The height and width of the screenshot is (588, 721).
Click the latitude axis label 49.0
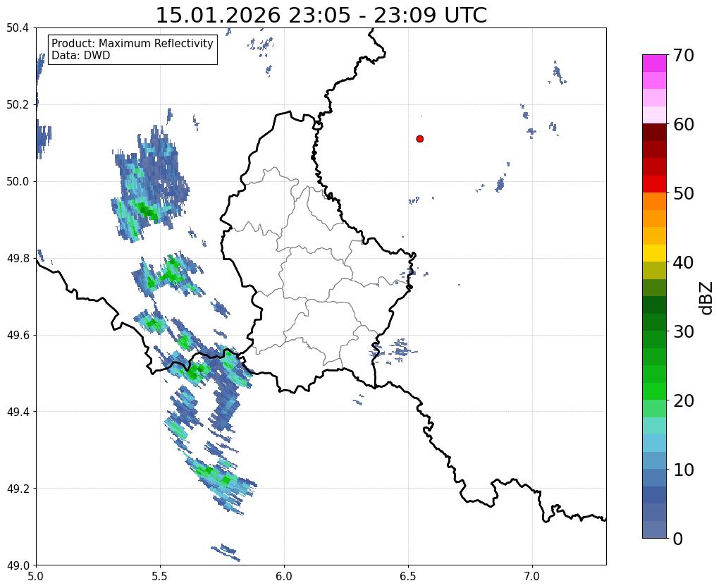tap(18, 565)
